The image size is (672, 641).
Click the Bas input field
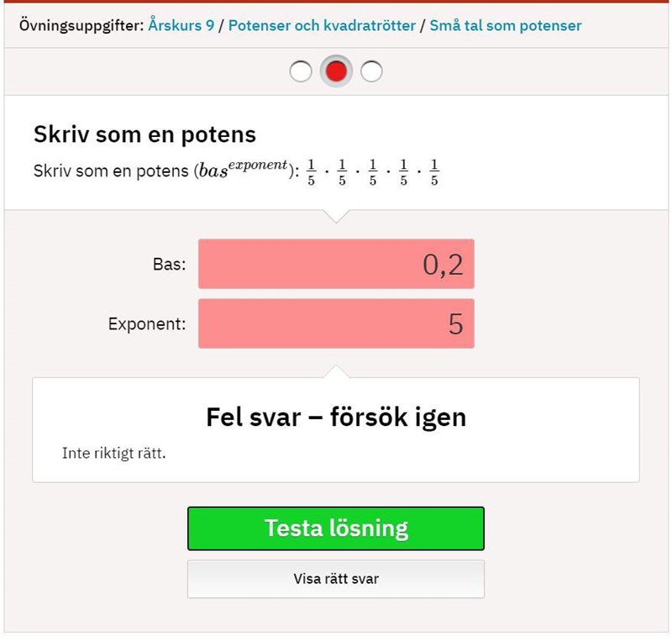pos(336,264)
